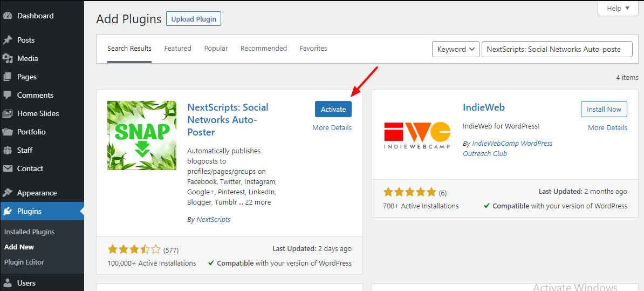Viewport: 644px width, 291px height.
Task: Click the plugin search input field
Action: click(x=557, y=49)
